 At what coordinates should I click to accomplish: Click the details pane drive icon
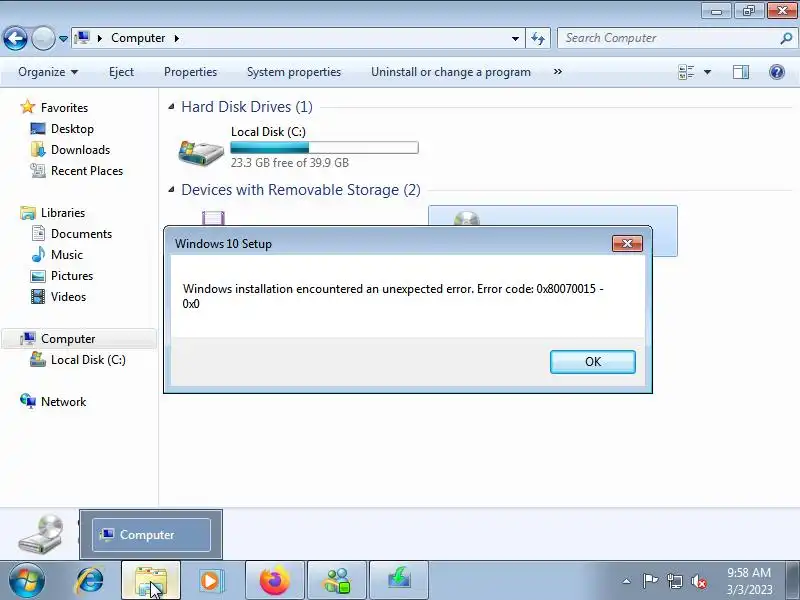pos(41,535)
